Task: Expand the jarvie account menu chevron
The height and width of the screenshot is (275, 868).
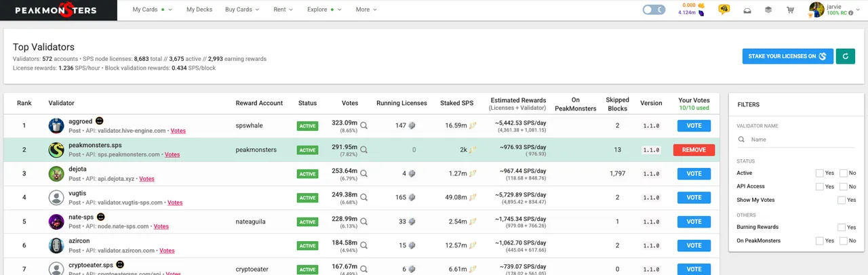Action: click(x=859, y=10)
